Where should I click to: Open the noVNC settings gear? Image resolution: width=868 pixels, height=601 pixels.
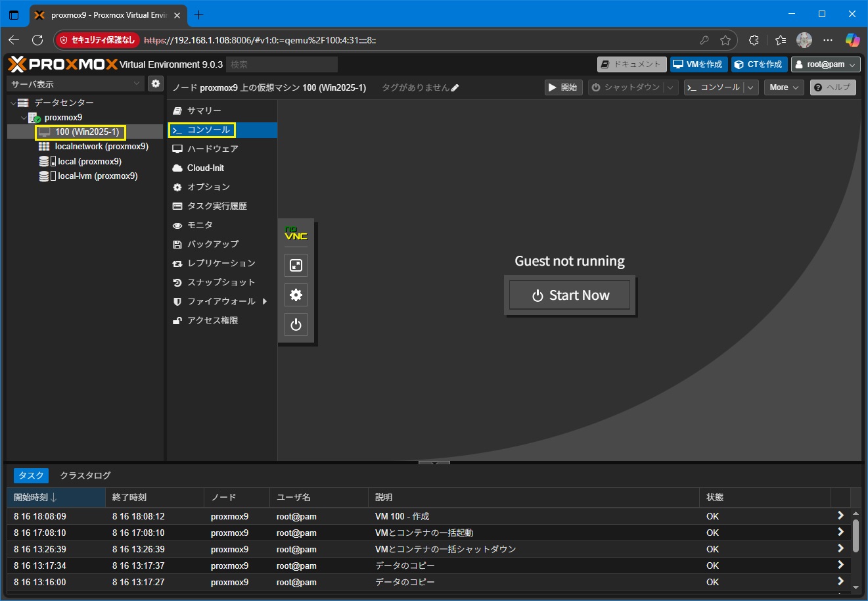296,295
